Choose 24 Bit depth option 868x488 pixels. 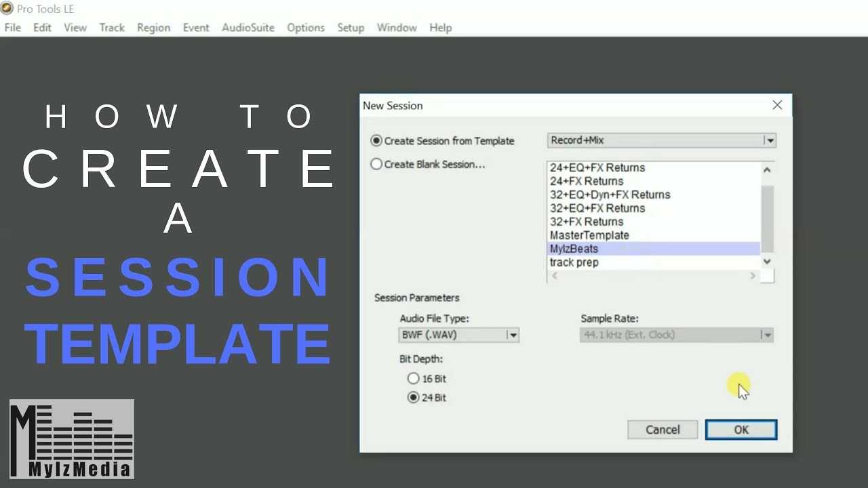pyautogui.click(x=413, y=398)
